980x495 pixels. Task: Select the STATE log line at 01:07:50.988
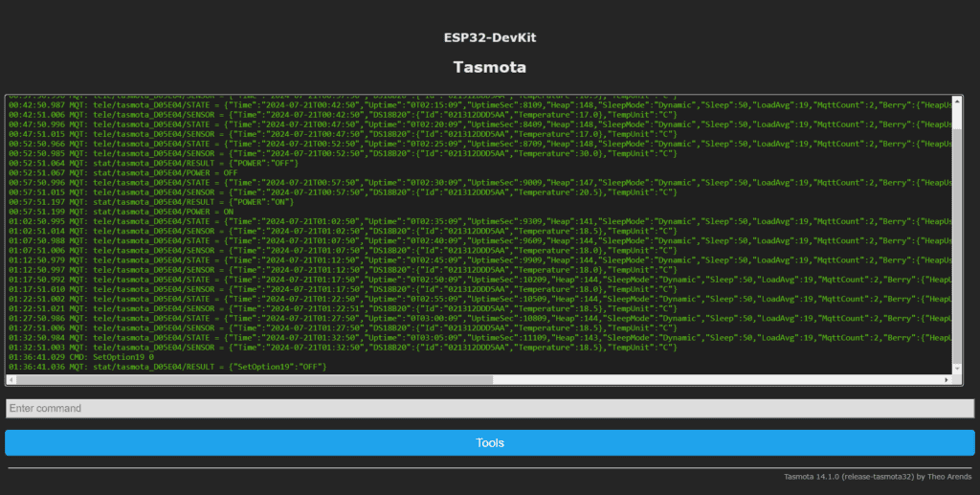pos(480,240)
